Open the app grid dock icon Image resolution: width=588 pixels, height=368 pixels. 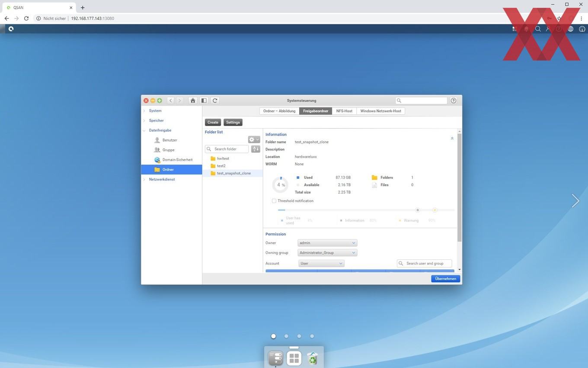coord(294,358)
